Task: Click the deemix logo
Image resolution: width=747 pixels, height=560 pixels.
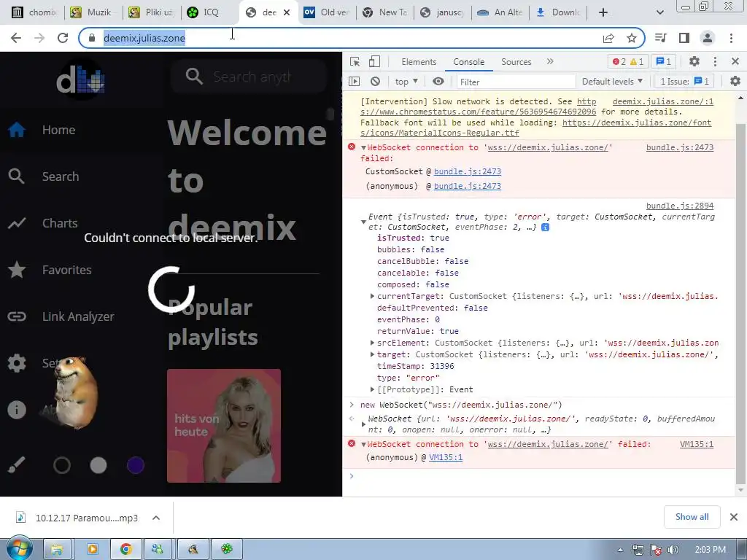Action: (80, 79)
